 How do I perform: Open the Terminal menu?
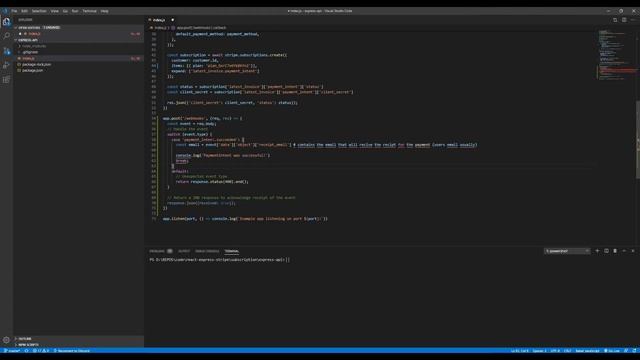coord(89,11)
